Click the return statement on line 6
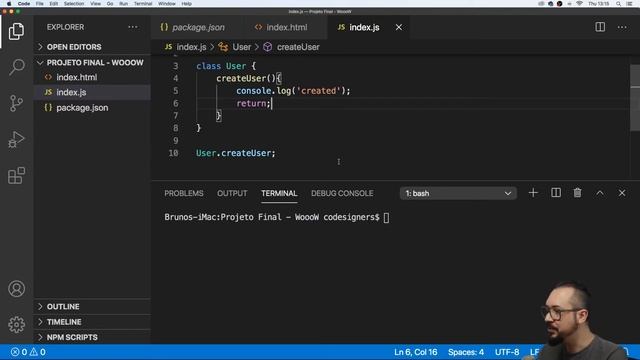The image size is (640, 360). (x=253, y=103)
